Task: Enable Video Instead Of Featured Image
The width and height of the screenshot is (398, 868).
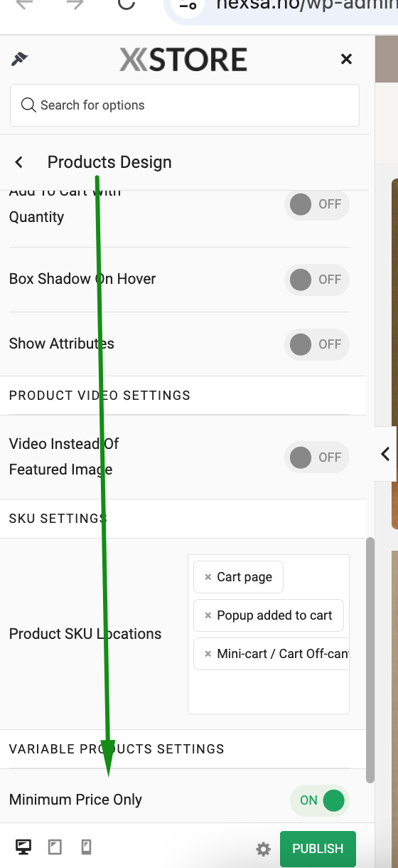Action: coord(317,457)
